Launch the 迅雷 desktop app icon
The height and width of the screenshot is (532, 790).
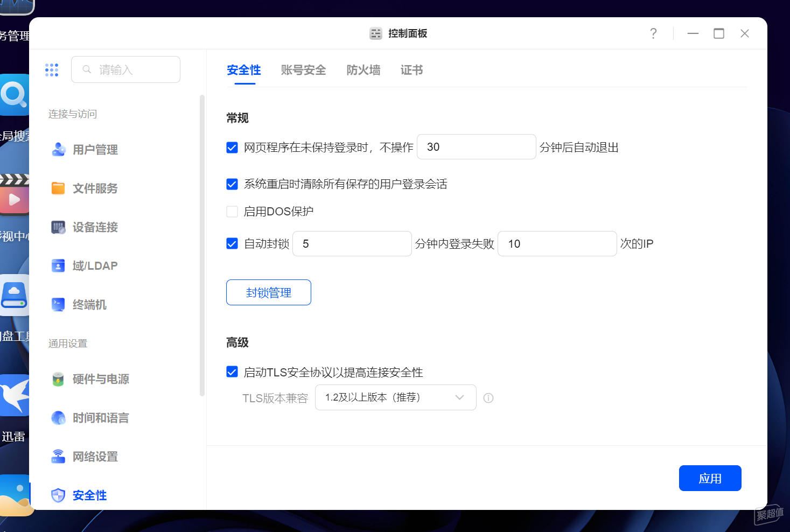click(x=15, y=396)
